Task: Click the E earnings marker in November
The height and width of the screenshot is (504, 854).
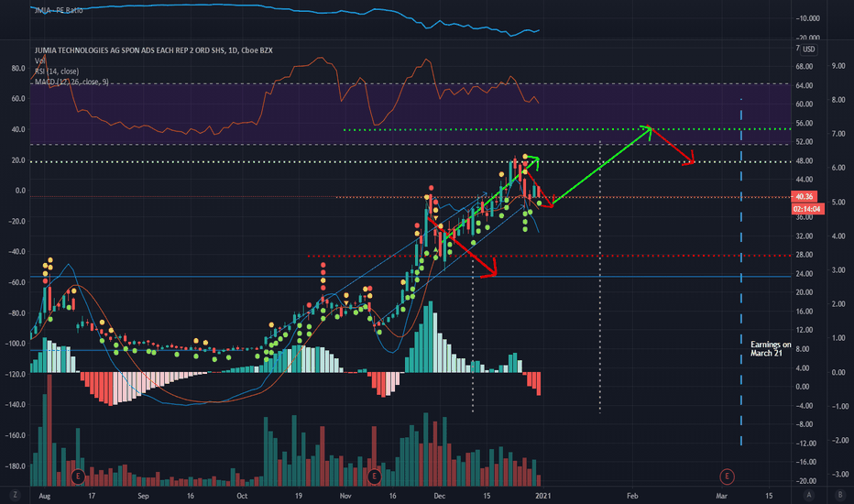Action: pos(374,477)
